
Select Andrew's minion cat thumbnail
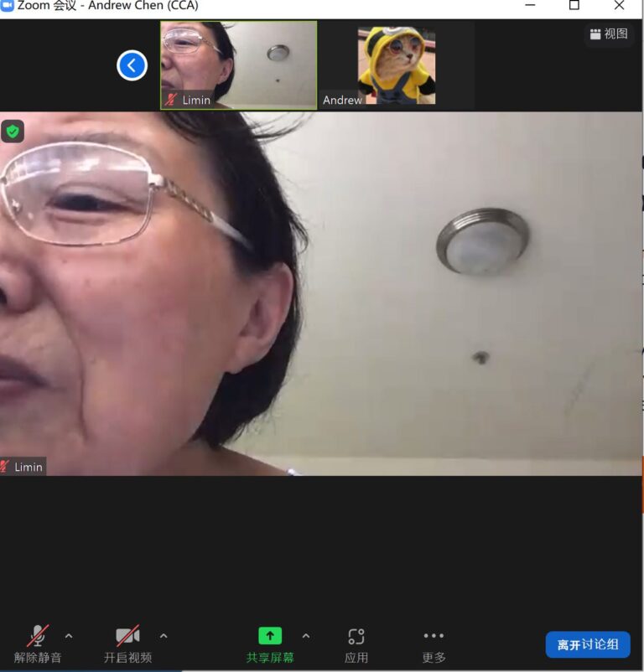397,65
